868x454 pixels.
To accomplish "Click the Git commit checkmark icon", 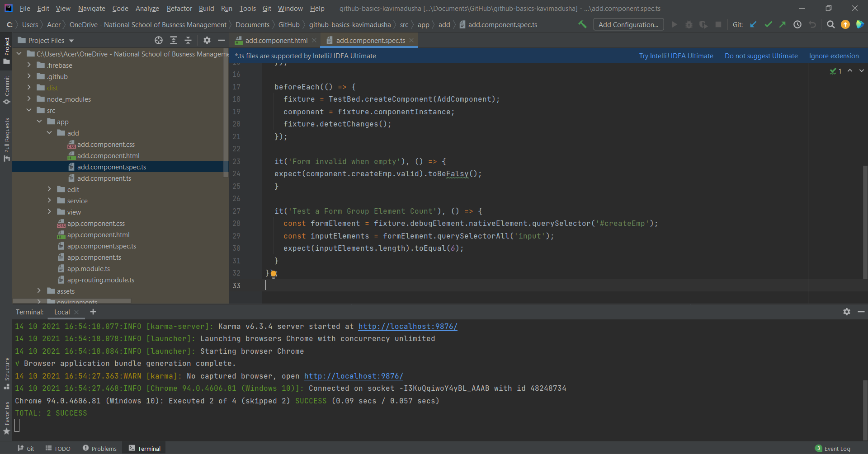I will pyautogui.click(x=768, y=24).
